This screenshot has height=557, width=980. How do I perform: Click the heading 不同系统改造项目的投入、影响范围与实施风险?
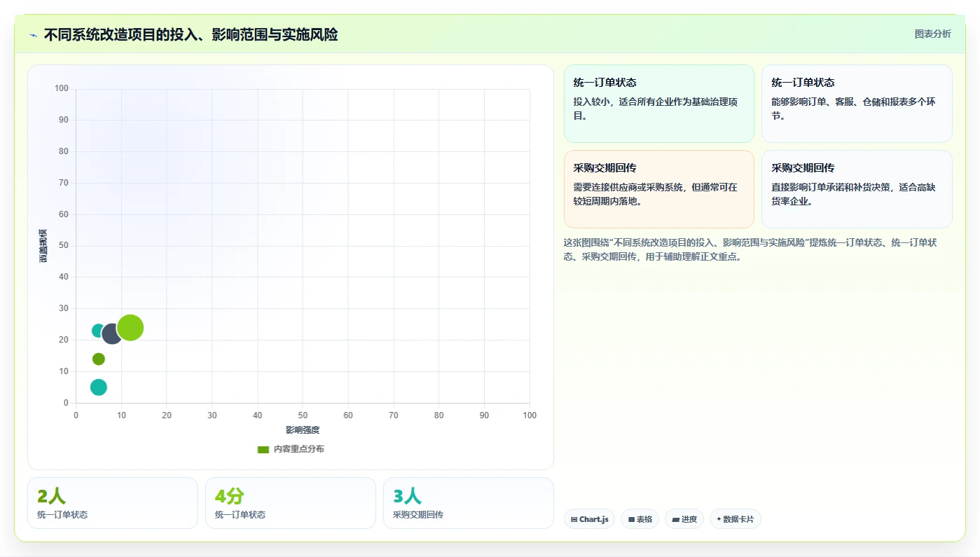pyautogui.click(x=191, y=35)
